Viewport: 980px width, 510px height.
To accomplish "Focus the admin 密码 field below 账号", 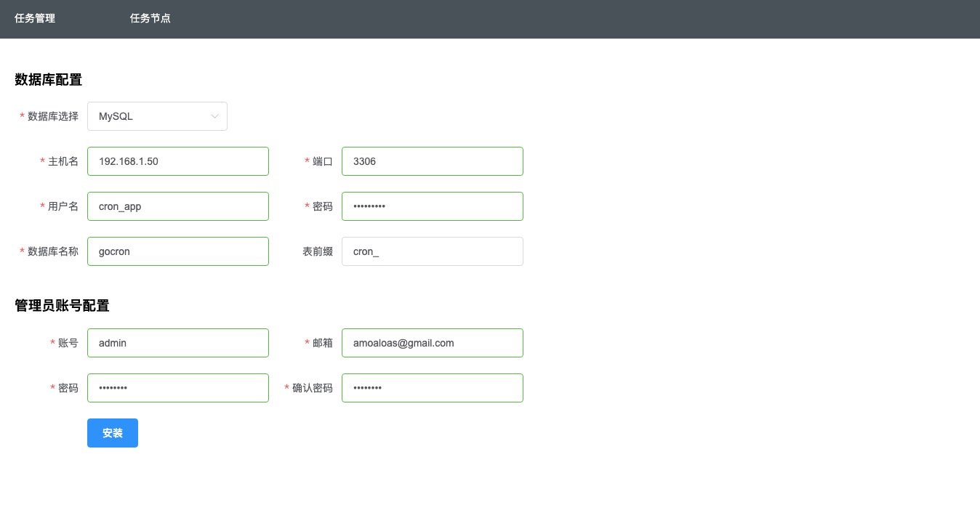I will tap(177, 388).
